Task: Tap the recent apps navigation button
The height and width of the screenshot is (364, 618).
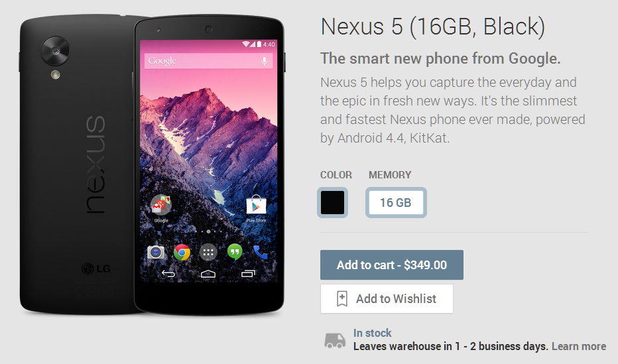Action: coord(248,273)
